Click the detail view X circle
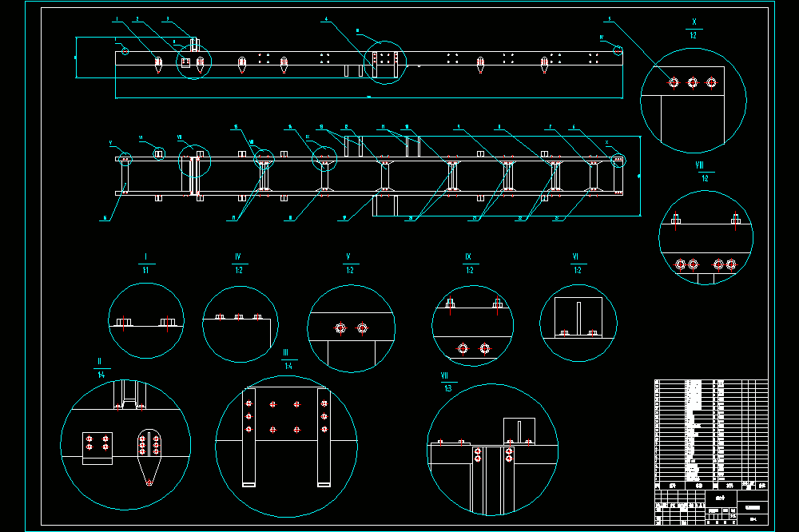This screenshot has width=799, height=532. [x=693, y=101]
